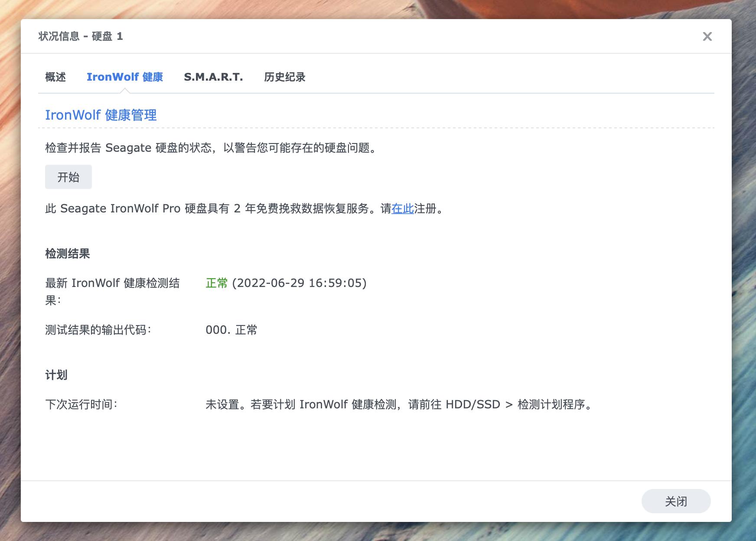Click the IronWolf 健康管理 section heading
Image resolution: width=756 pixels, height=541 pixels.
click(101, 115)
